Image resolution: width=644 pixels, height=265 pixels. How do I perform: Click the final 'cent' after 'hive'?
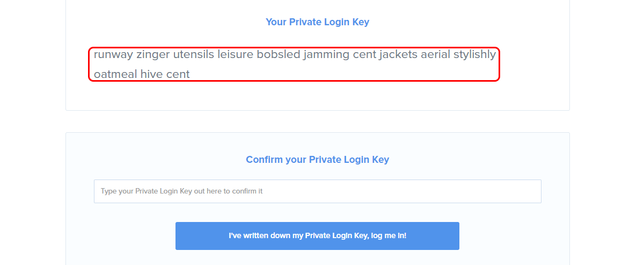(x=178, y=74)
